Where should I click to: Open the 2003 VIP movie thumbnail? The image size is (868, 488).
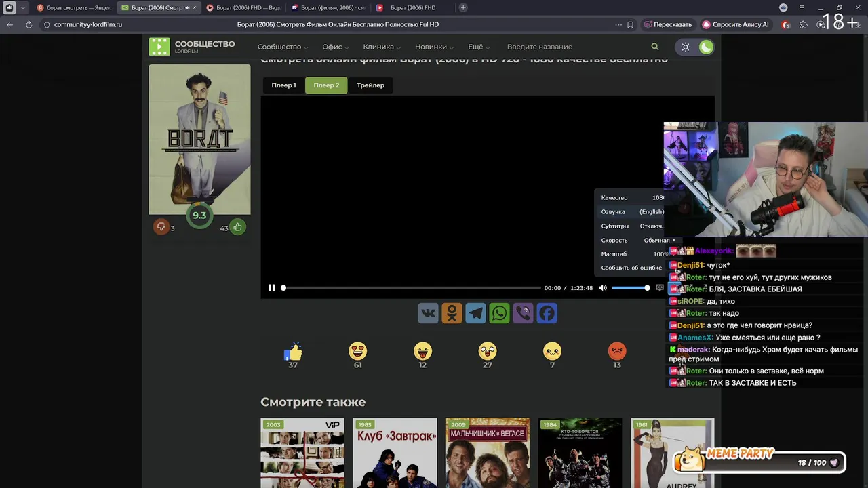click(302, 452)
